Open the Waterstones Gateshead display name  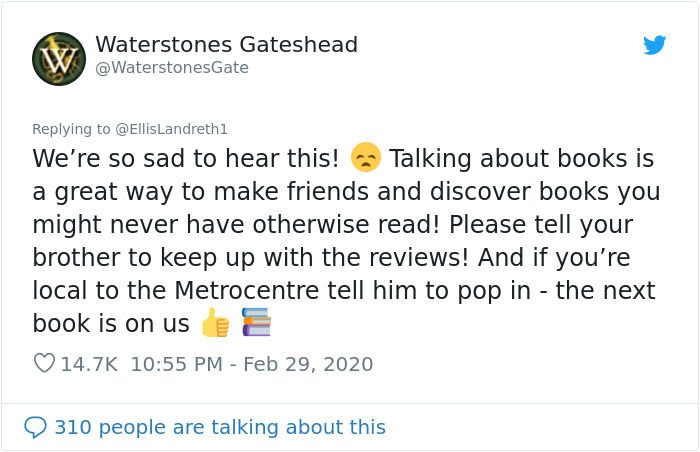pyautogui.click(x=226, y=45)
